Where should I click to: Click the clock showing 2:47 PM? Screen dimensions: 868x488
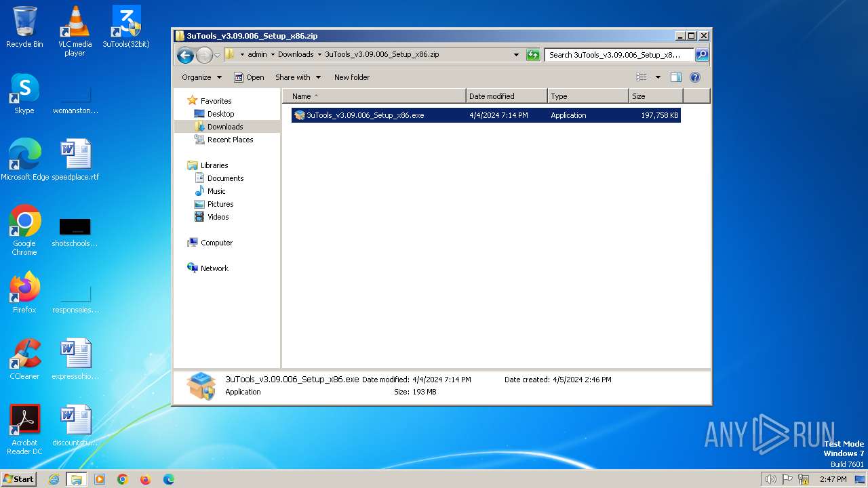pos(833,479)
